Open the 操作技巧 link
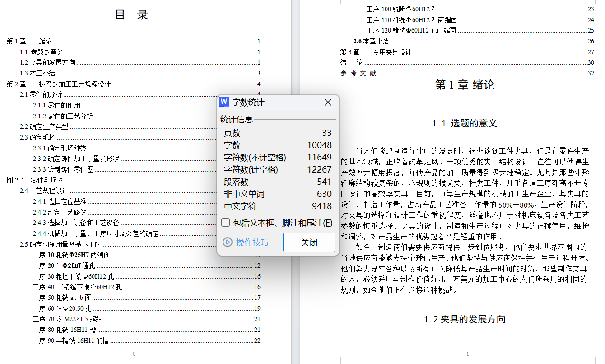605x364 pixels. [x=252, y=243]
